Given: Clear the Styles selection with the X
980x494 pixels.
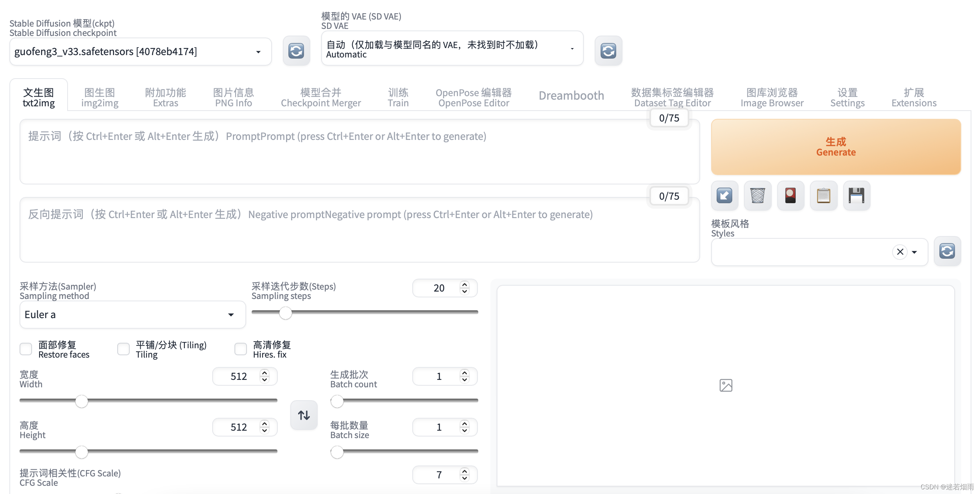Looking at the screenshot, I should point(900,252).
